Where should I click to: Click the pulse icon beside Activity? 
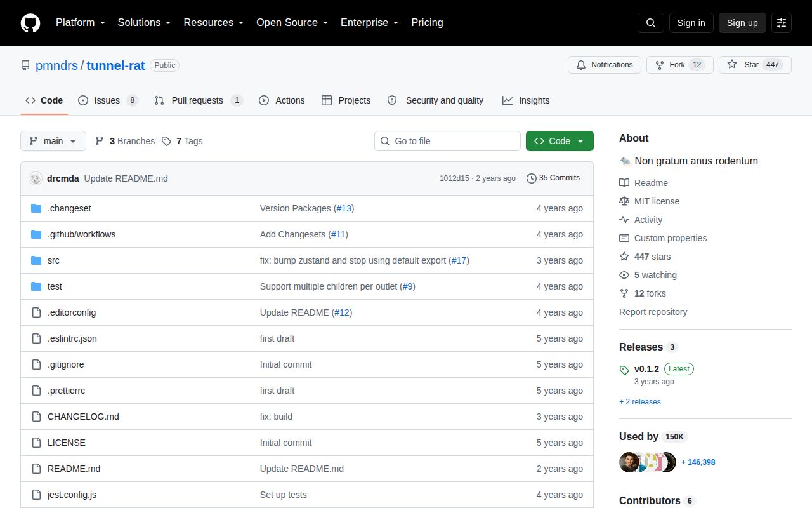[x=624, y=220]
